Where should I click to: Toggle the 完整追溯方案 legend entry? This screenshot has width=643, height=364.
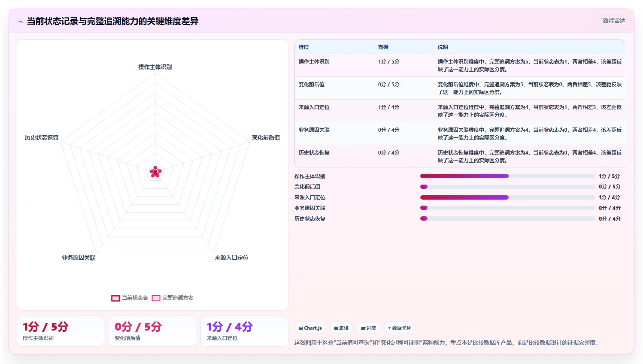point(173,298)
